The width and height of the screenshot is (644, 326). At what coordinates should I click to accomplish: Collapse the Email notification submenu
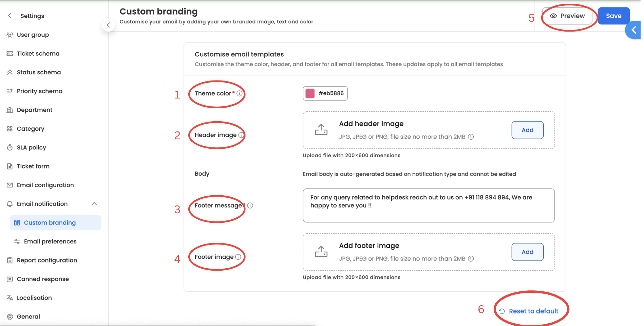pyautogui.click(x=94, y=204)
